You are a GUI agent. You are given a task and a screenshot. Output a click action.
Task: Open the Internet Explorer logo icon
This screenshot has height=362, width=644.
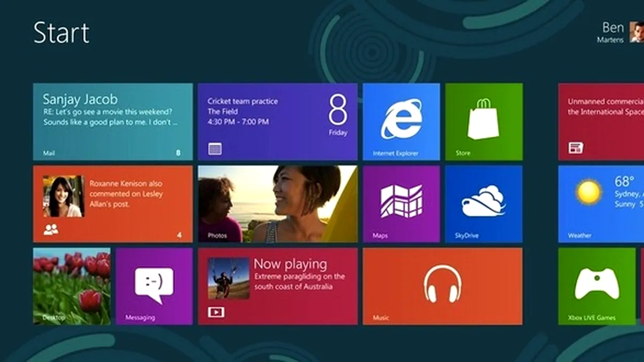pos(401,119)
